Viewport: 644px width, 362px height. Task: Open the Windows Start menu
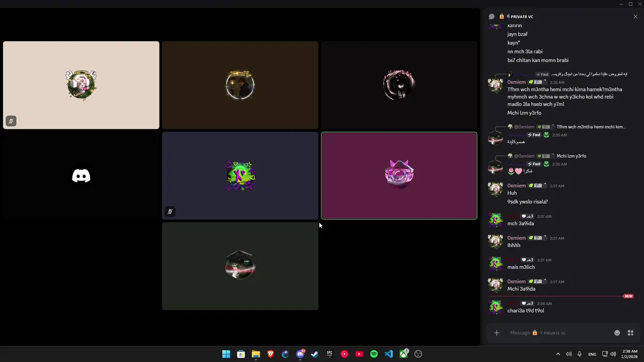(226, 354)
